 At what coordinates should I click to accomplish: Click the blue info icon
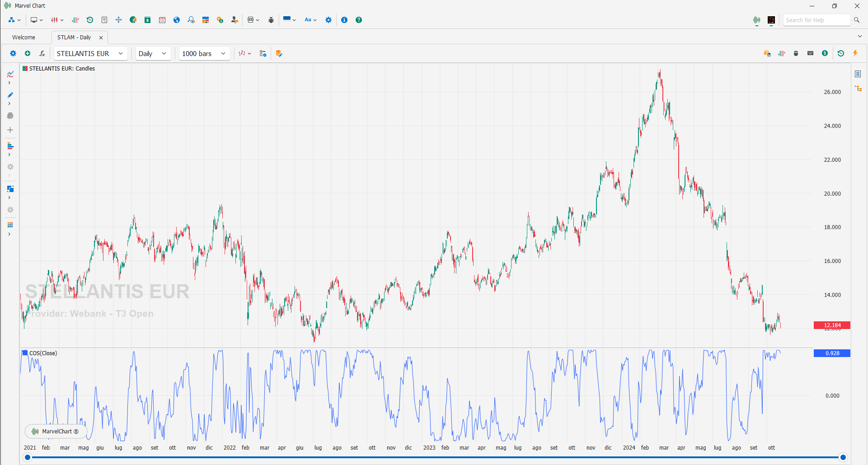[344, 20]
